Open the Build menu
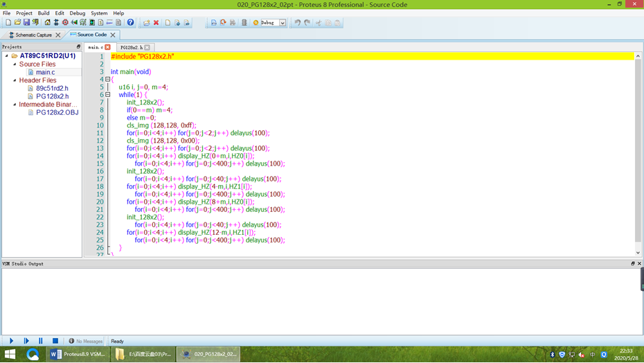 pos(44,13)
